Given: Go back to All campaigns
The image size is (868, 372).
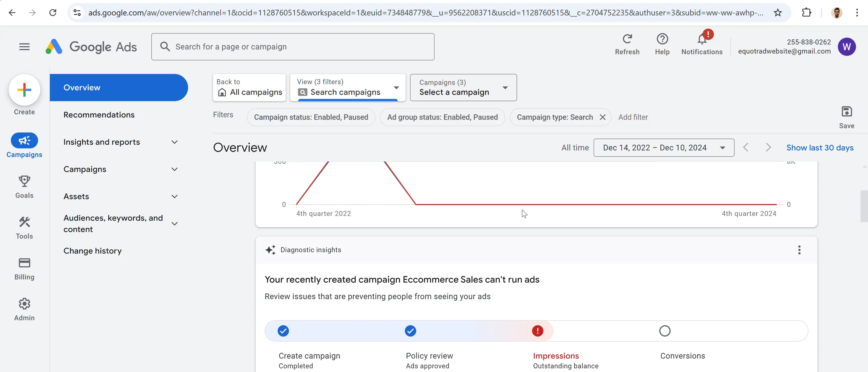Looking at the screenshot, I should pos(249,87).
